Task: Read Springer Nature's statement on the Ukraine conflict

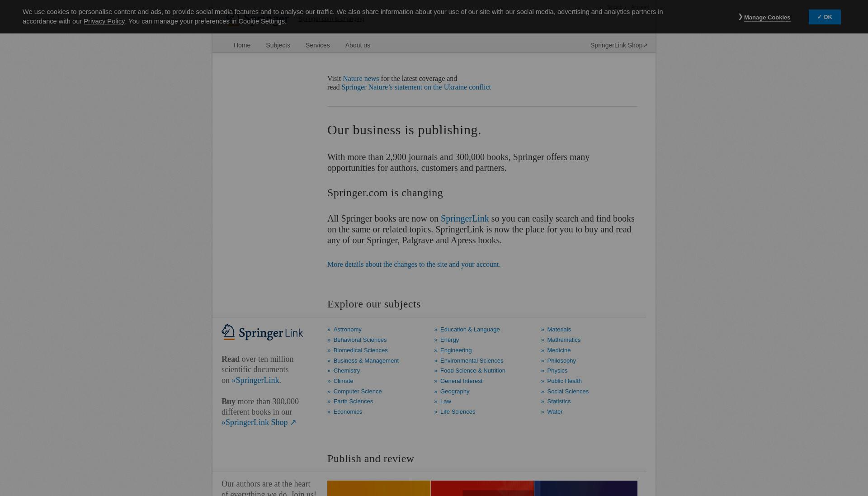Action: click(416, 87)
